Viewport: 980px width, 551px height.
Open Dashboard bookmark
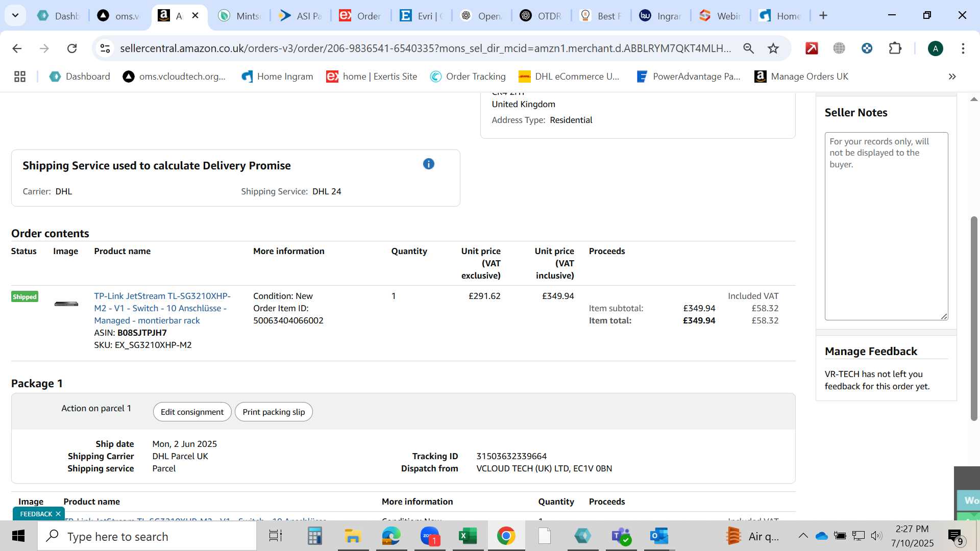pyautogui.click(x=80, y=77)
